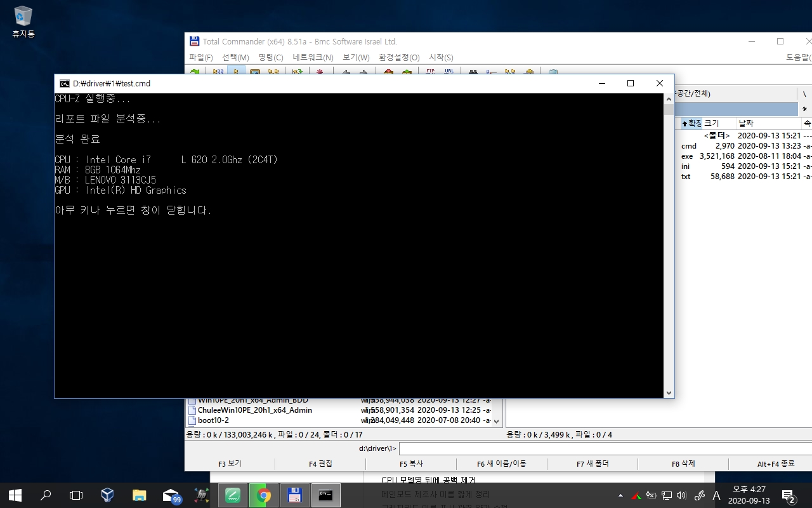Open the Recycle Bin desktop icon
The height and width of the screenshot is (508, 812).
point(23,22)
